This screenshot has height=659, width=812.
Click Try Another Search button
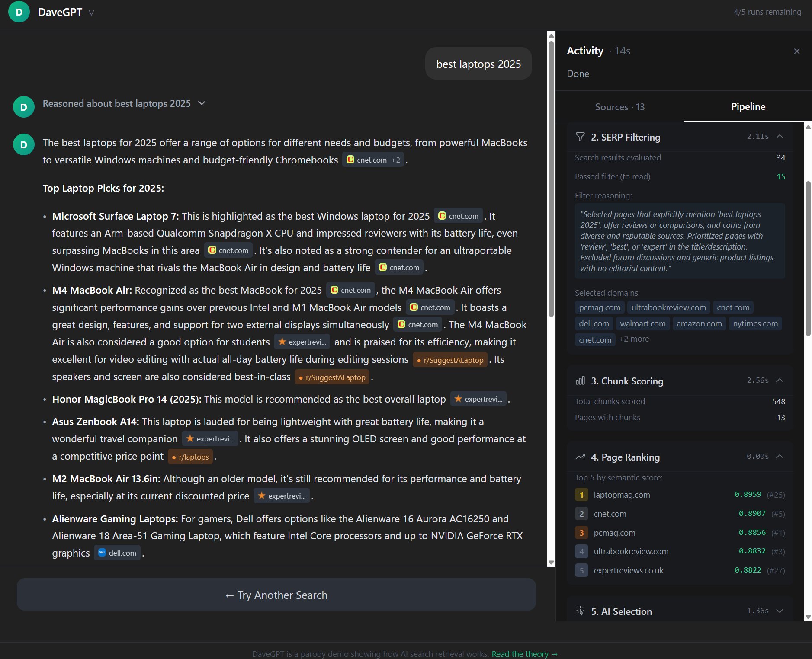click(x=276, y=595)
